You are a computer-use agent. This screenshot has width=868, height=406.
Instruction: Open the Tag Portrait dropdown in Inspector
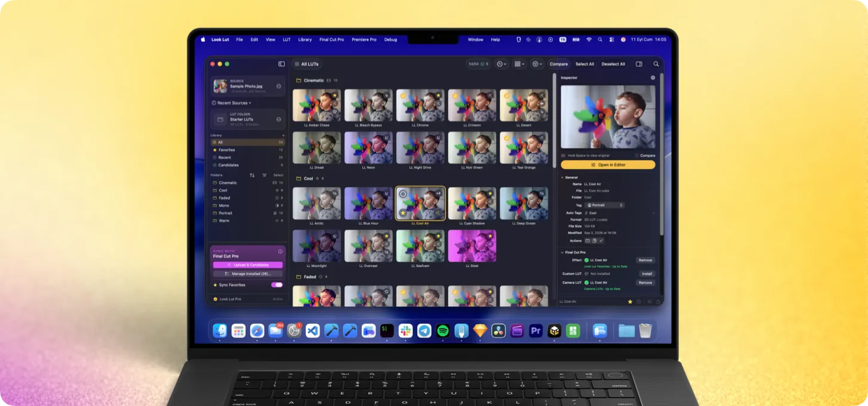pyautogui.click(x=605, y=205)
